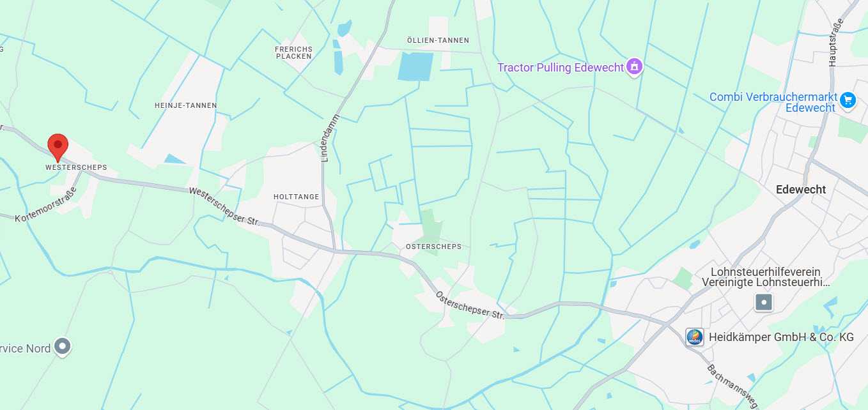Select the Osterscheps locality label
Image resolution: width=868 pixels, height=410 pixels.
point(433,247)
